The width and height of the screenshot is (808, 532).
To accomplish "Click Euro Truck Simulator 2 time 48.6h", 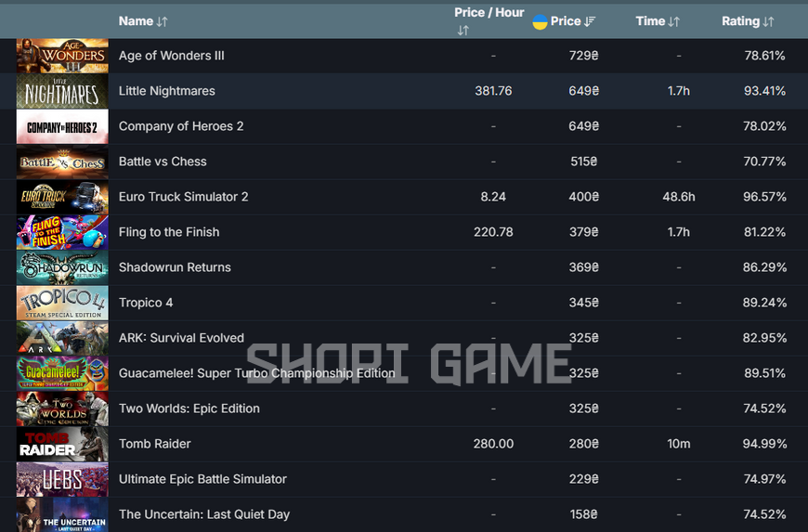I will point(679,197).
